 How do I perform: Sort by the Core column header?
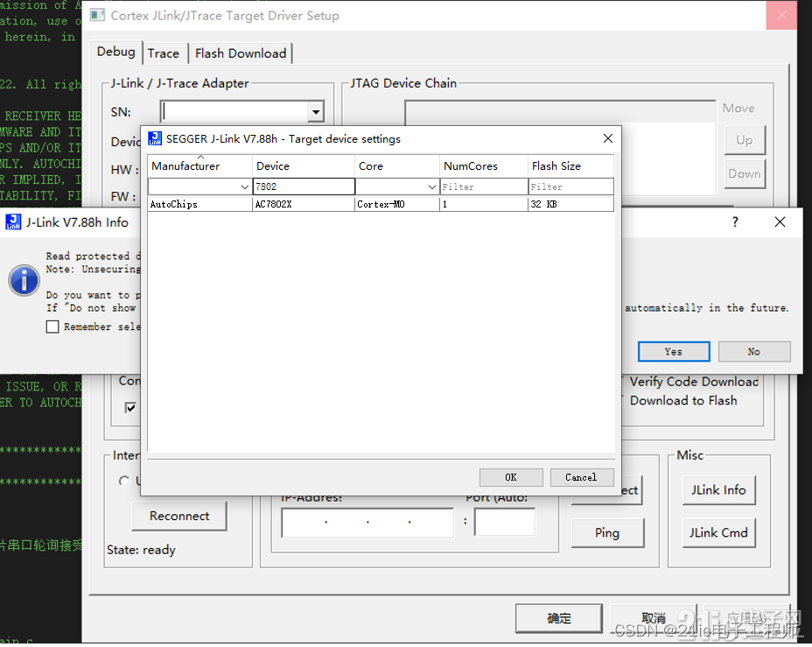[397, 165]
